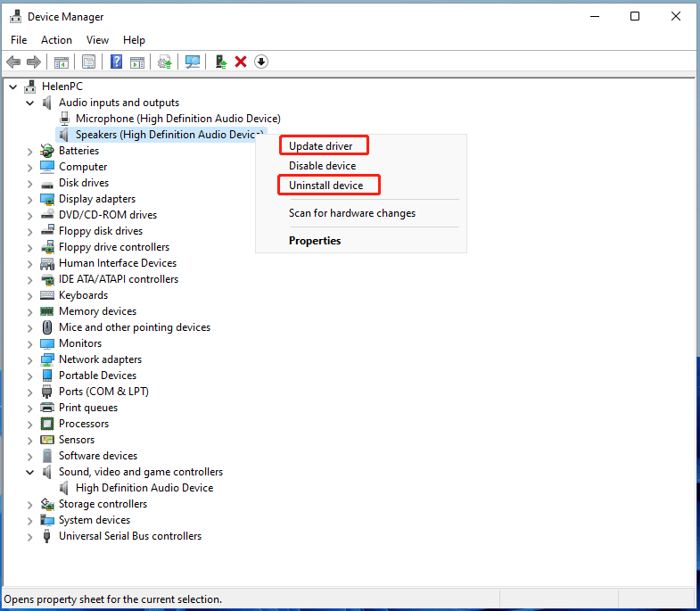Screen dimensions: 700x611
Task: Click the Mice and other pointing devices icon
Action: [47, 327]
